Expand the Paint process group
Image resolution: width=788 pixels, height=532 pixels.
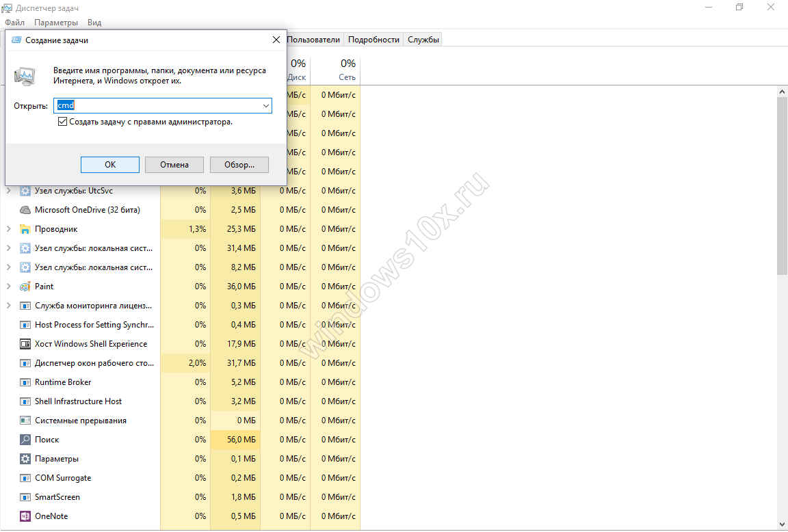(x=8, y=287)
